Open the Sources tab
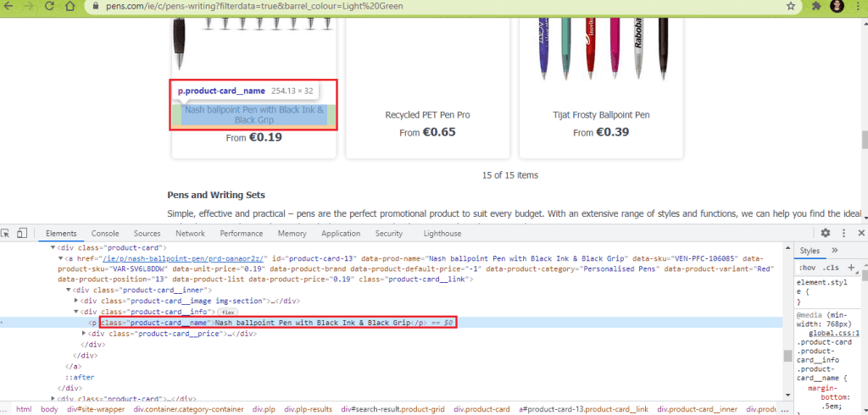Viewport: 868px width, 415px height. point(147,234)
